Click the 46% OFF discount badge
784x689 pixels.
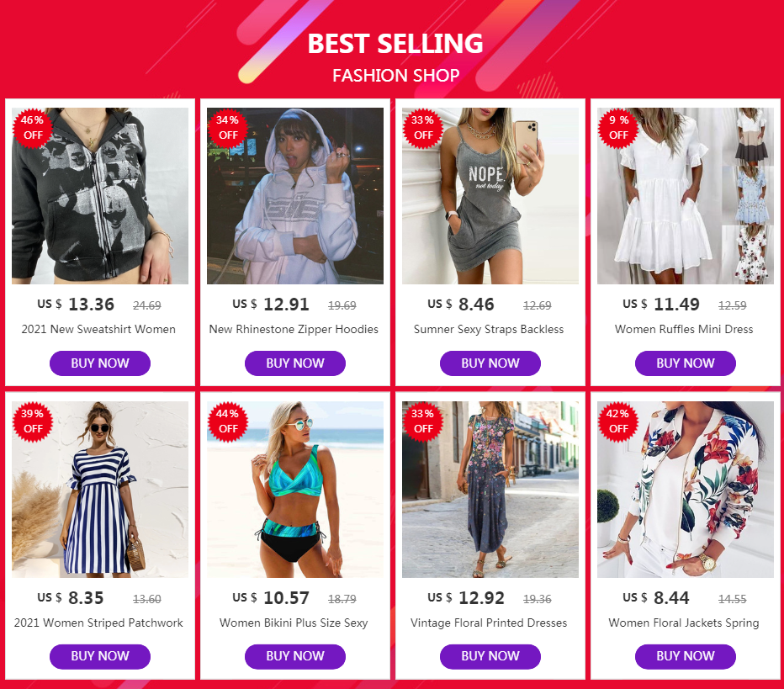(x=33, y=128)
